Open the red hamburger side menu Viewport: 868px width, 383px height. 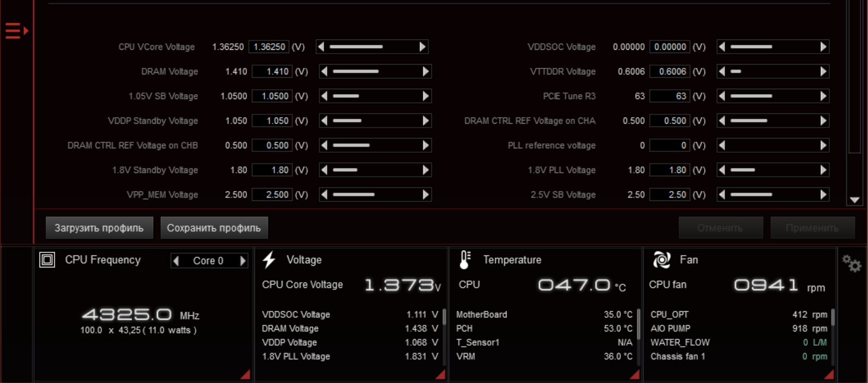[x=16, y=31]
